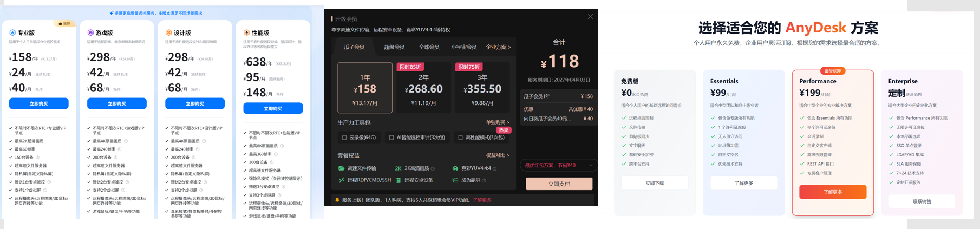Click 服务到期日: 2027年04月03日 text
This screenshot has height=229, width=980.
(559, 80)
